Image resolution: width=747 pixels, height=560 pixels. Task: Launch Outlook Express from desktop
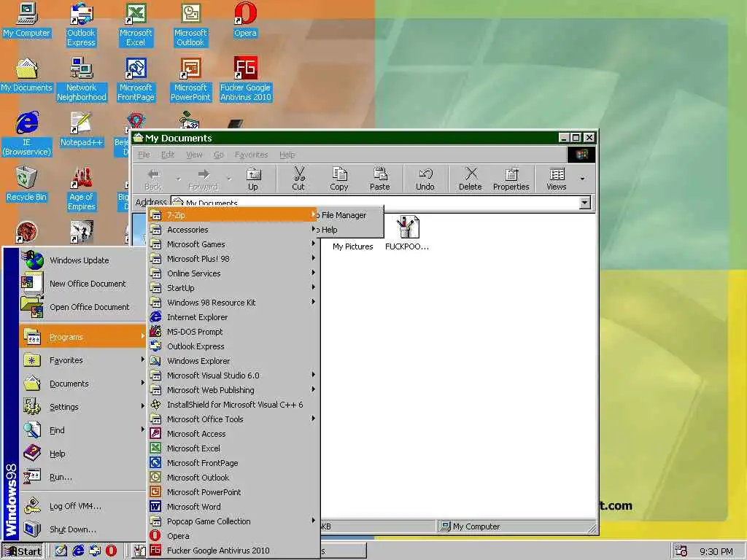coord(81,25)
